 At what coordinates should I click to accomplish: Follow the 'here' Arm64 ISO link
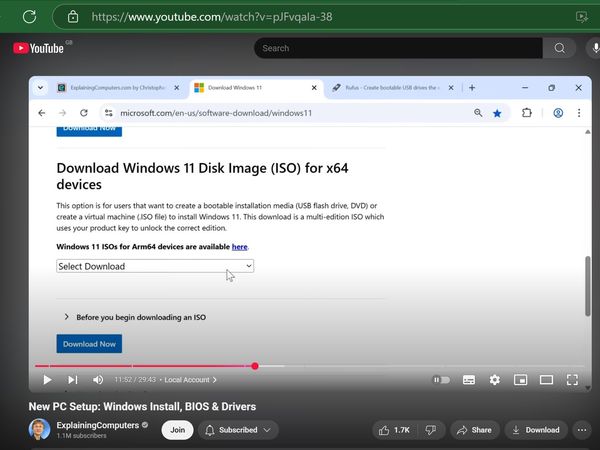point(240,247)
